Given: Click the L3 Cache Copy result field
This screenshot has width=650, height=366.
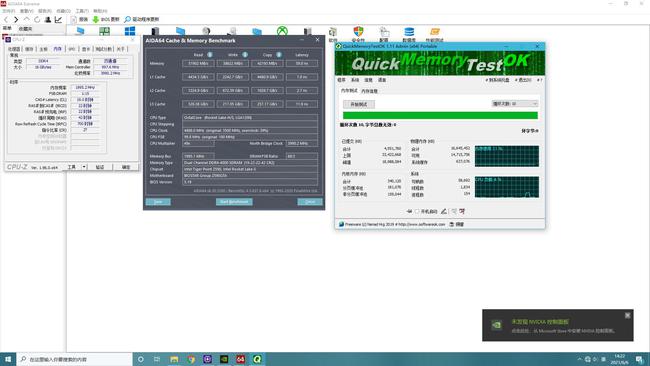Looking at the screenshot, I should [x=267, y=104].
